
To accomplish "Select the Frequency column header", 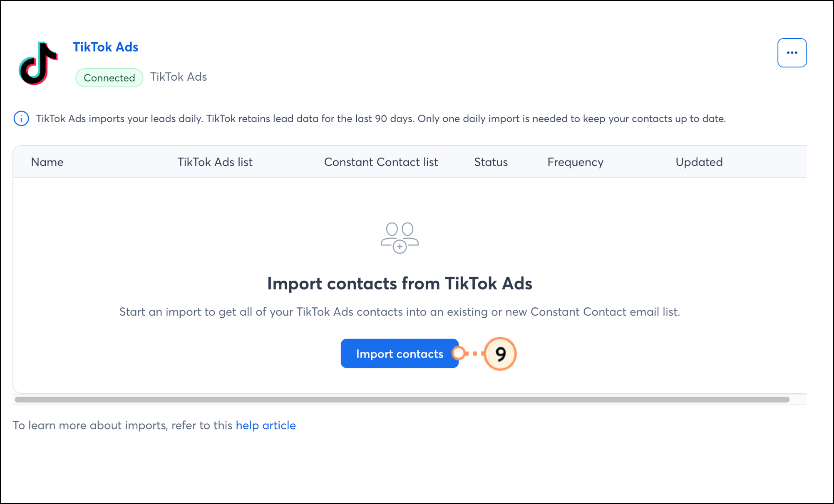I will [575, 162].
